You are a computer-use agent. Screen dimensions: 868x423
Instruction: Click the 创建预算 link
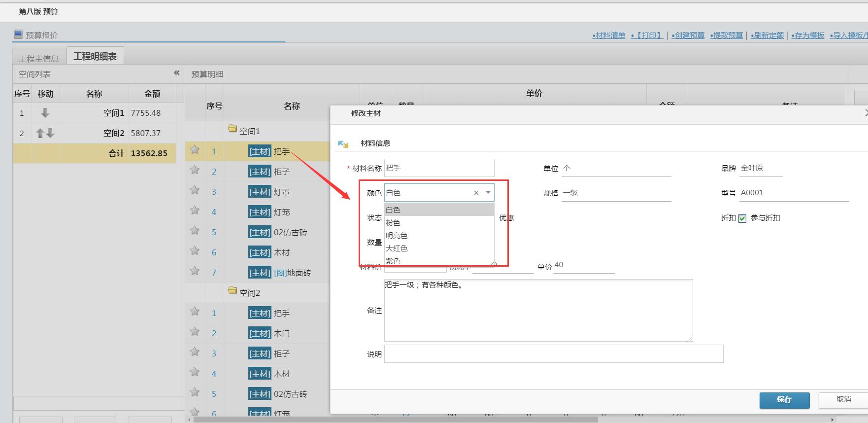click(688, 35)
